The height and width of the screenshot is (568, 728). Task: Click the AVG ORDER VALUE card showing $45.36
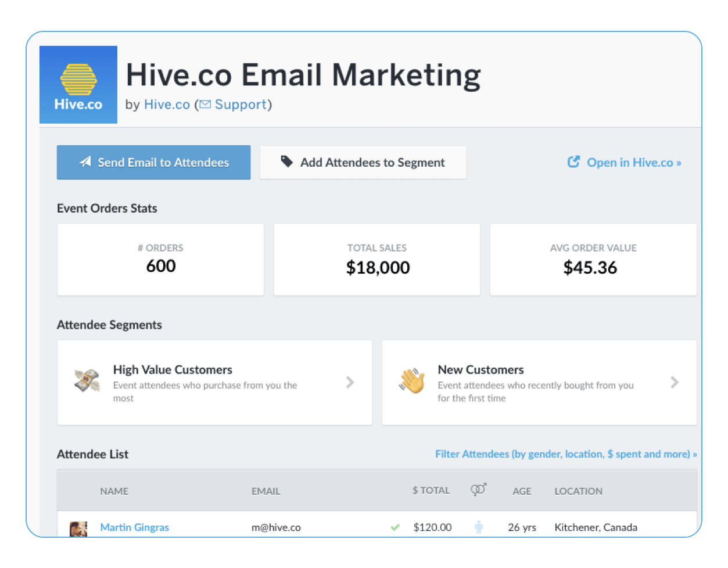[x=593, y=260]
